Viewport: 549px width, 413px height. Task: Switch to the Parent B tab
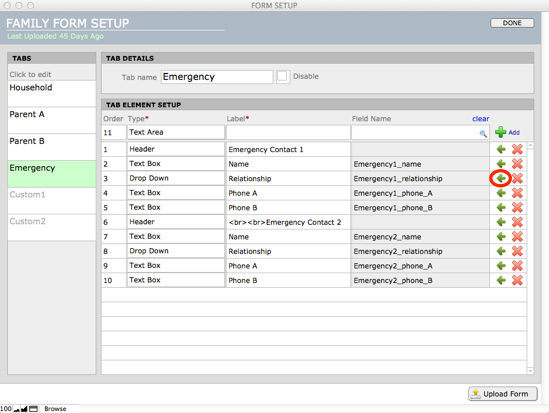click(x=52, y=147)
